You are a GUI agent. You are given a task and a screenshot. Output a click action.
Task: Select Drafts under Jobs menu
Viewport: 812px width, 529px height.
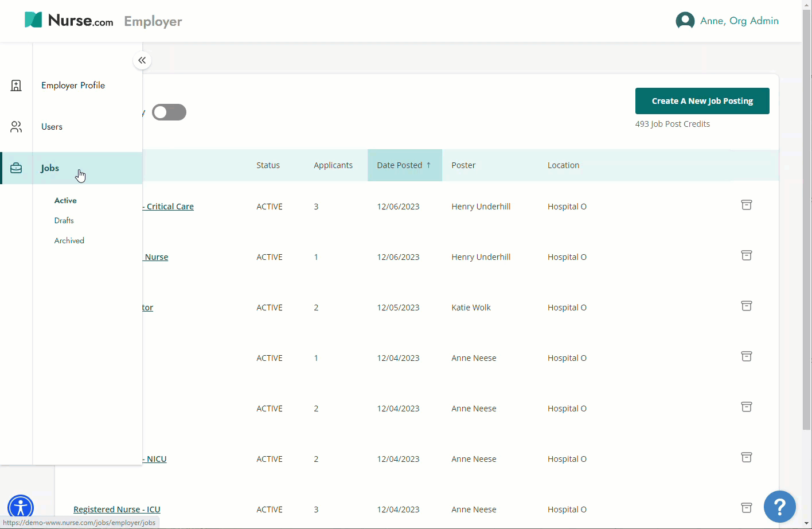point(64,220)
